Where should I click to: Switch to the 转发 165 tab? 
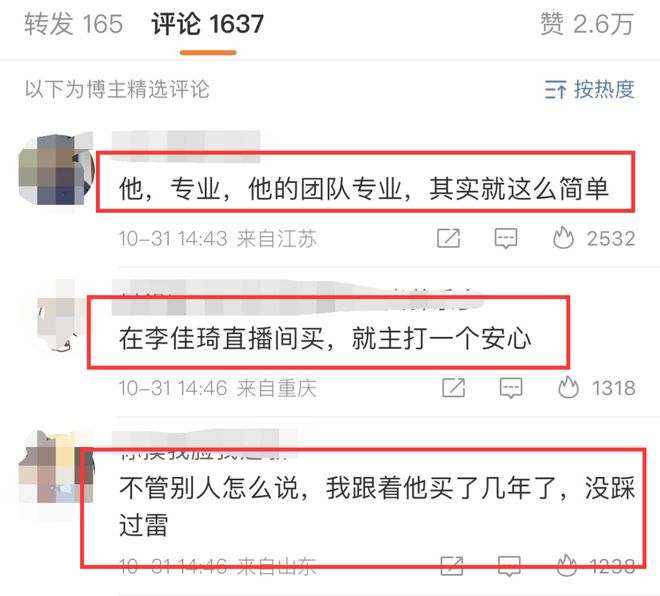click(x=73, y=24)
